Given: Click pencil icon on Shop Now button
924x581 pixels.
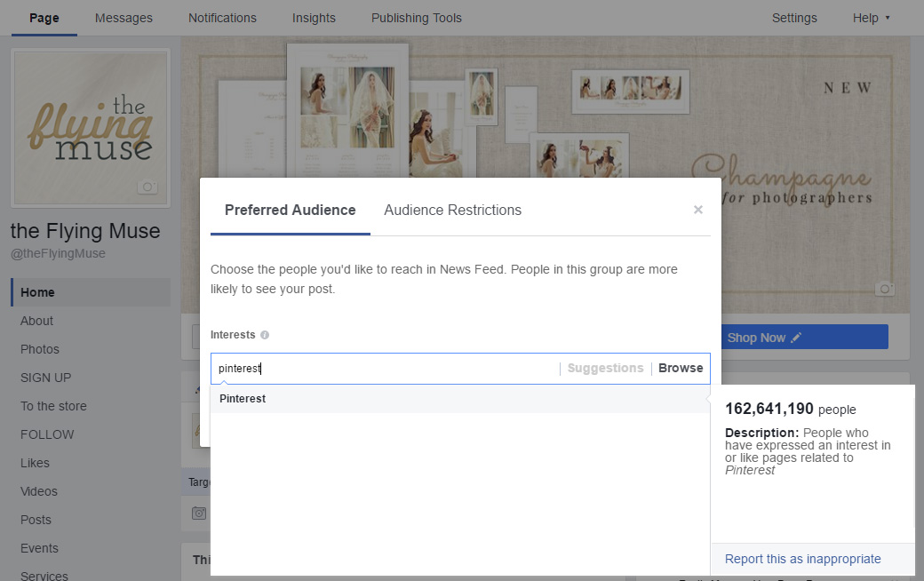Looking at the screenshot, I should point(796,338).
